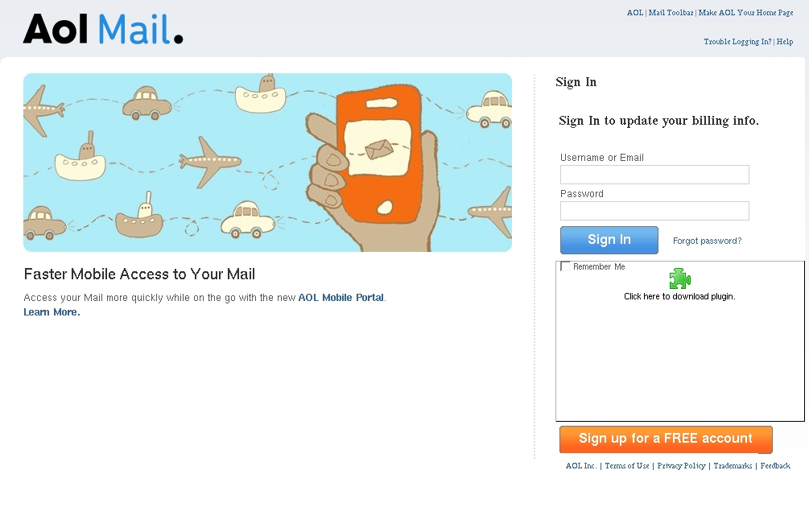
Task: Open the Forgot password? link
Action: pyautogui.click(x=707, y=241)
